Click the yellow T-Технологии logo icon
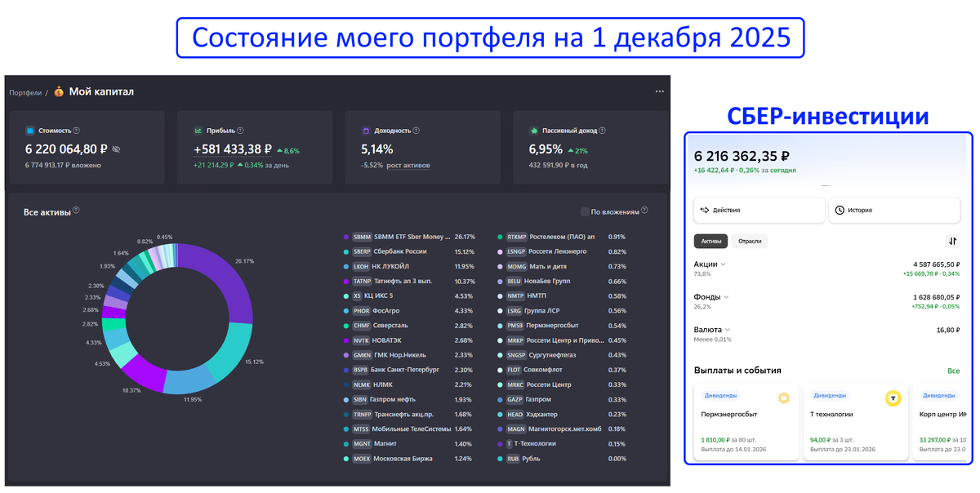 click(893, 398)
